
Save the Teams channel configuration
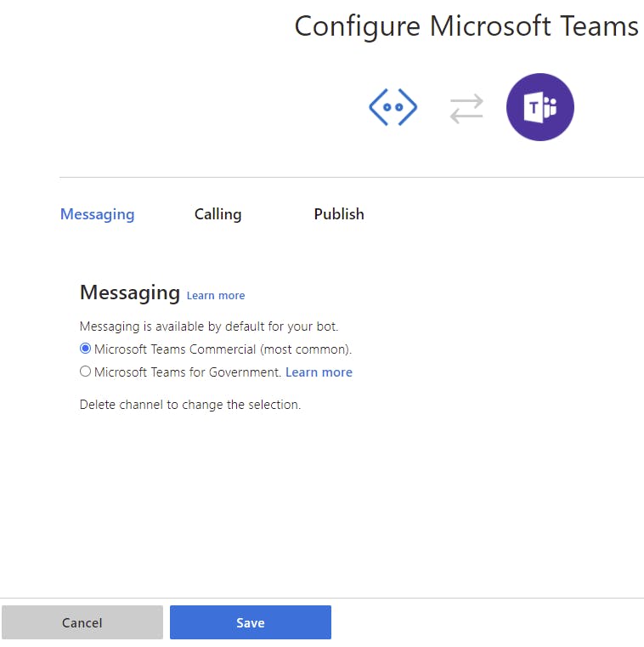tap(250, 622)
